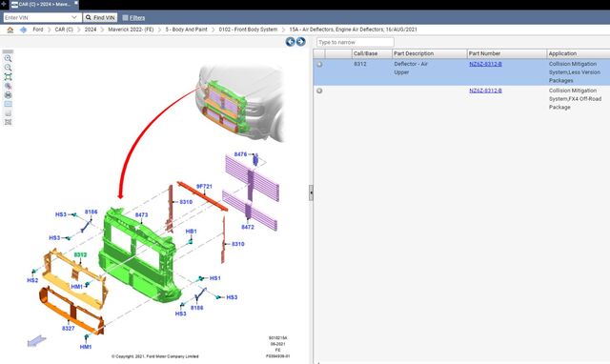Open first NZ6Z-8312-B part number link

click(x=485, y=64)
